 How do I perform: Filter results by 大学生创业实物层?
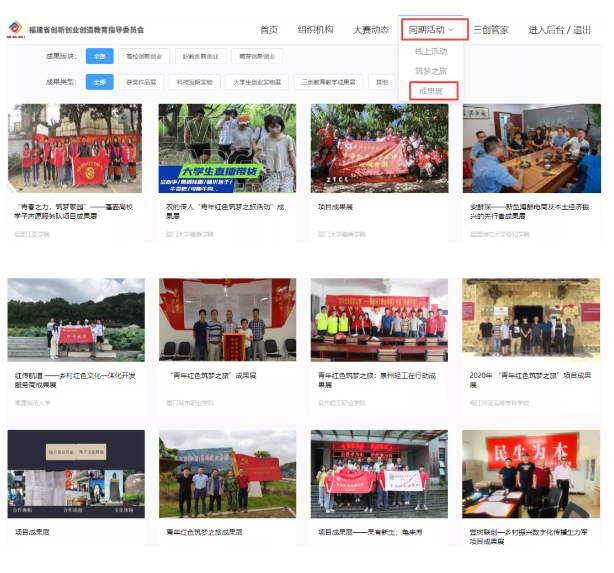click(x=257, y=82)
